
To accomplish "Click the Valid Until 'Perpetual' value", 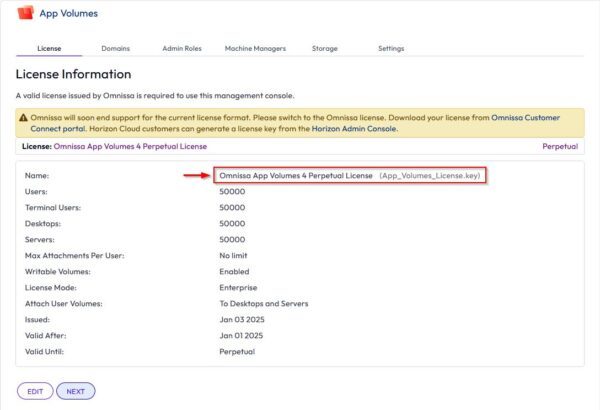I will coord(237,352).
